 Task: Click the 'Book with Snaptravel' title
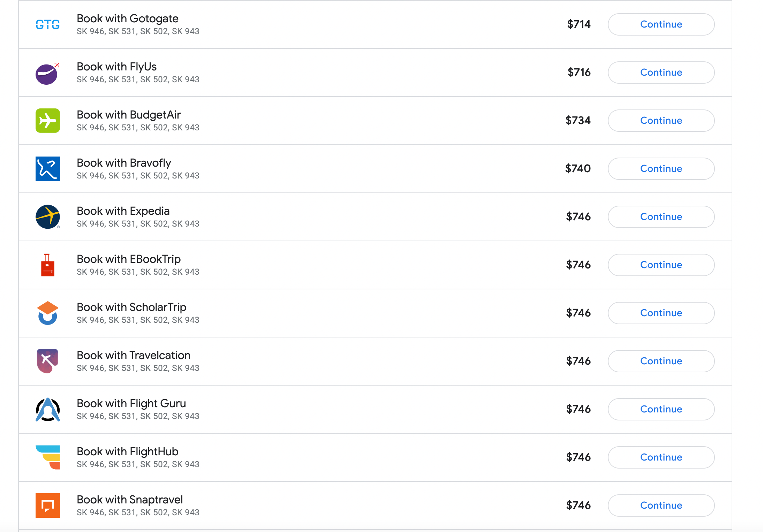130,500
